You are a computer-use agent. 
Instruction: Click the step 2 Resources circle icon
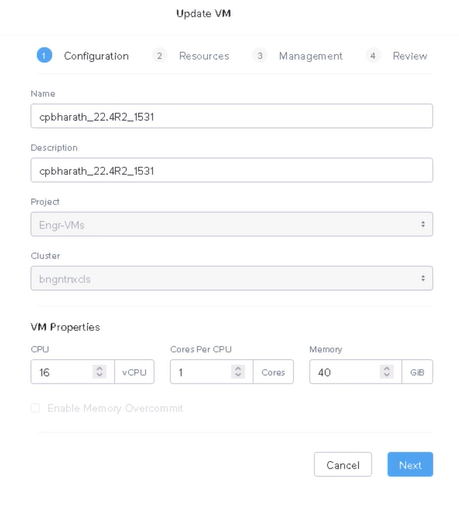(159, 55)
